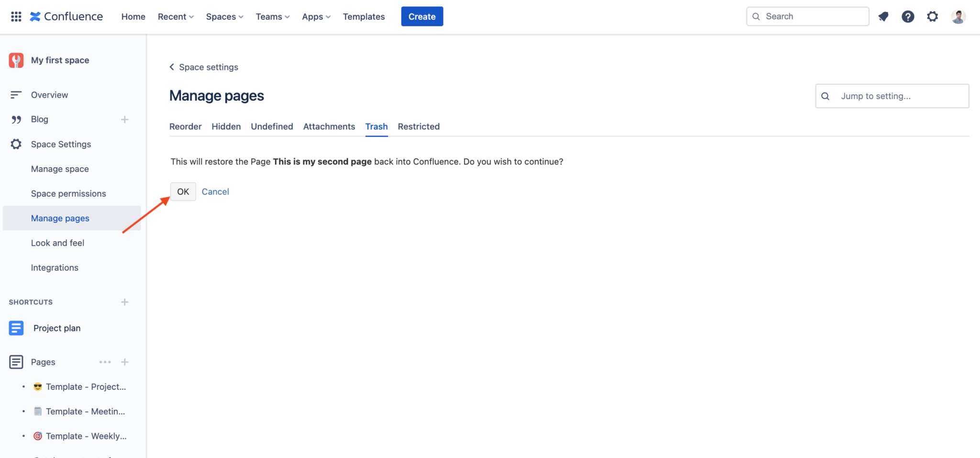
Task: Open the app switcher grid icon
Action: click(x=16, y=16)
